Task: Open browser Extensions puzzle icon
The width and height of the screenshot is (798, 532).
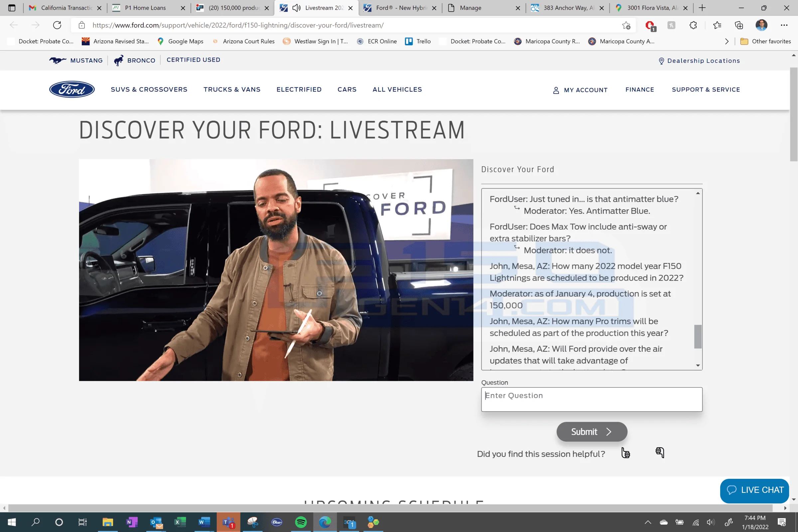Action: tap(693, 25)
